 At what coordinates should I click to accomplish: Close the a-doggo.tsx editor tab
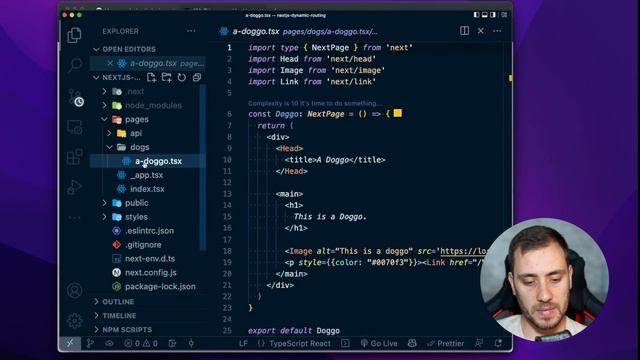pos(481,31)
